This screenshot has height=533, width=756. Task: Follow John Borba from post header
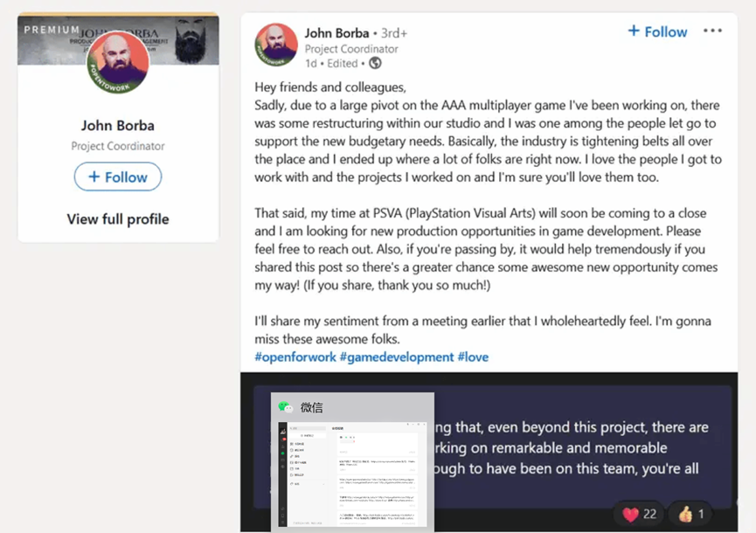click(657, 31)
